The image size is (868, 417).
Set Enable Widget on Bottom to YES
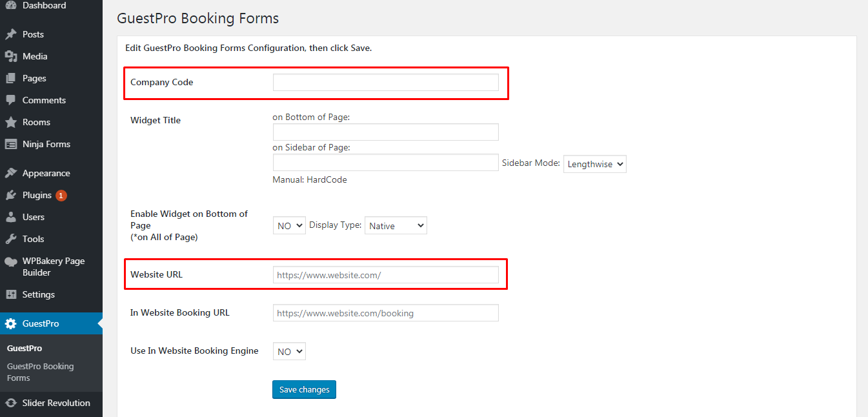tap(288, 225)
